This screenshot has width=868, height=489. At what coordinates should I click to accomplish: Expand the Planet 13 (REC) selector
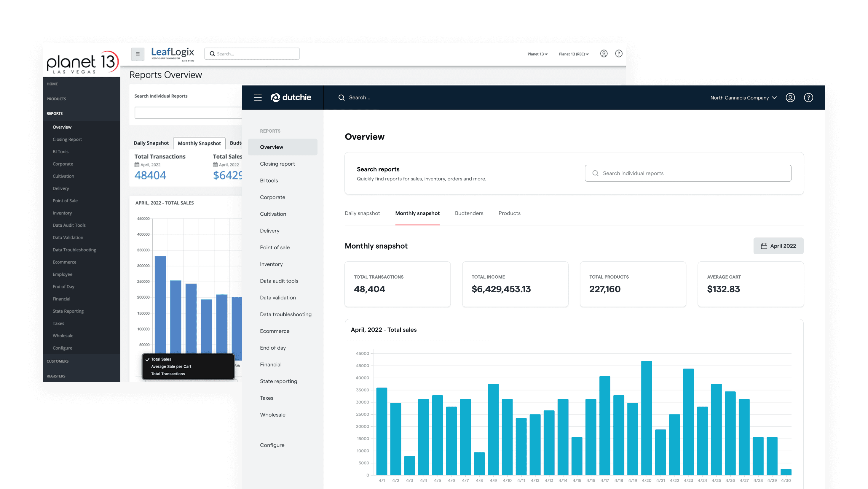(574, 54)
